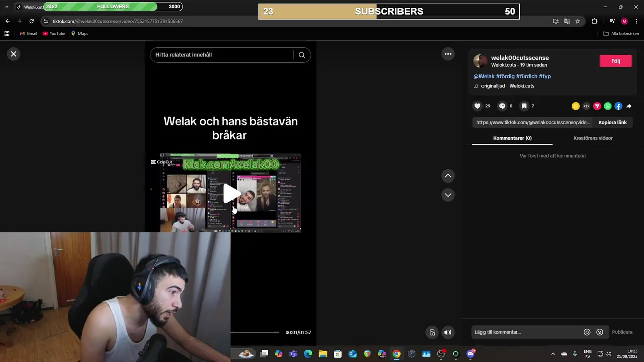The height and width of the screenshot is (362, 644).
Task: Go to next video with down arrow
Action: click(448, 195)
